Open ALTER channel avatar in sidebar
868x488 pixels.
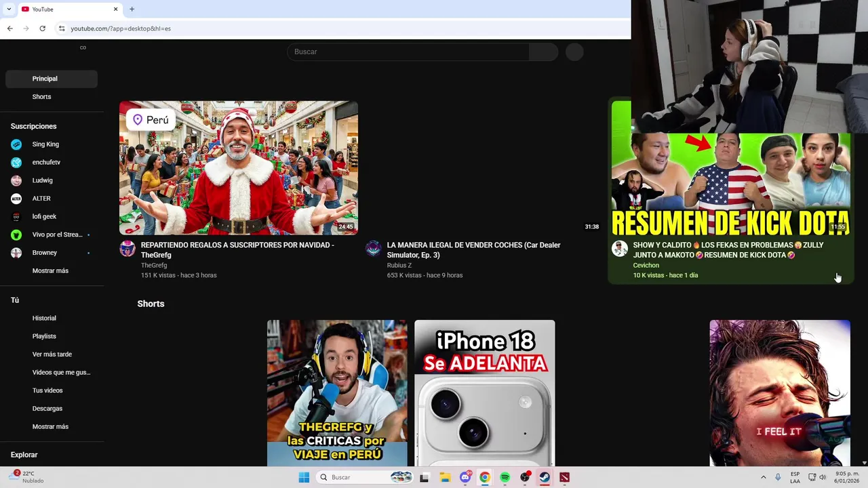coord(16,199)
